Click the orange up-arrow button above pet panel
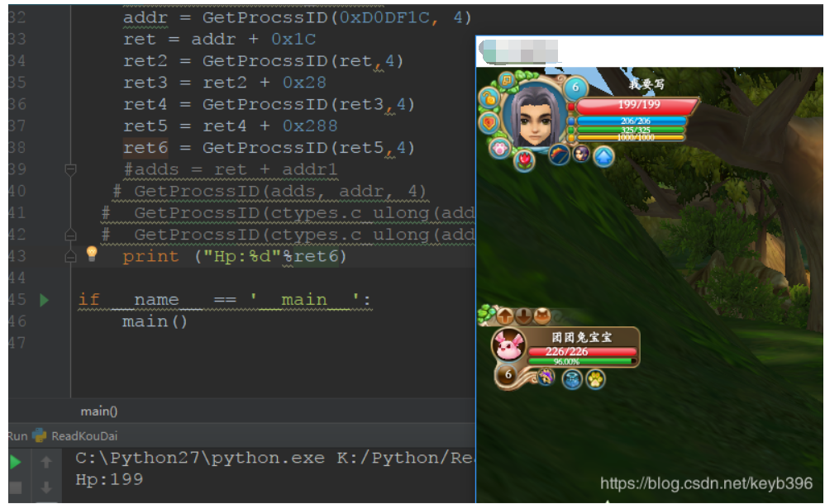825x504 pixels. pos(505,316)
